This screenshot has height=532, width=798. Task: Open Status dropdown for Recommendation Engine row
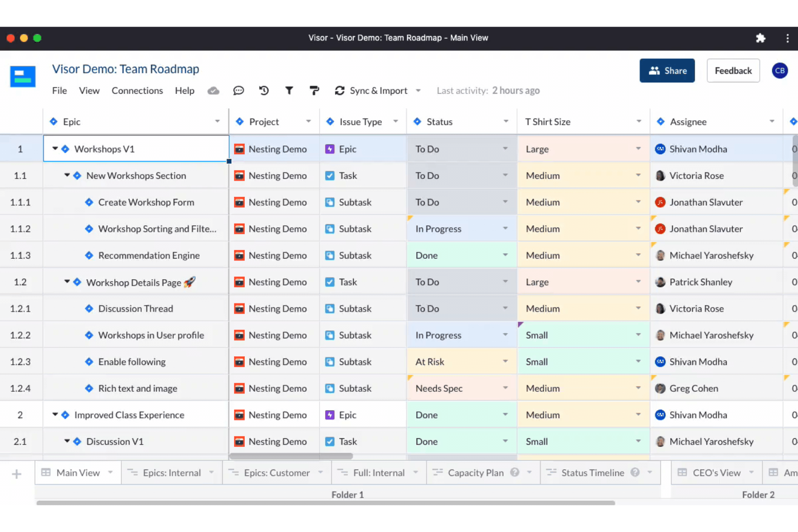click(x=505, y=254)
